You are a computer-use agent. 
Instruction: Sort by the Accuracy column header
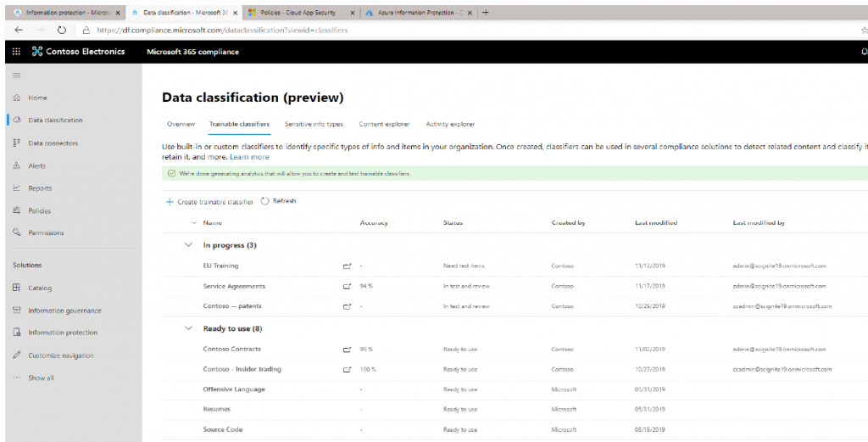coord(374,222)
